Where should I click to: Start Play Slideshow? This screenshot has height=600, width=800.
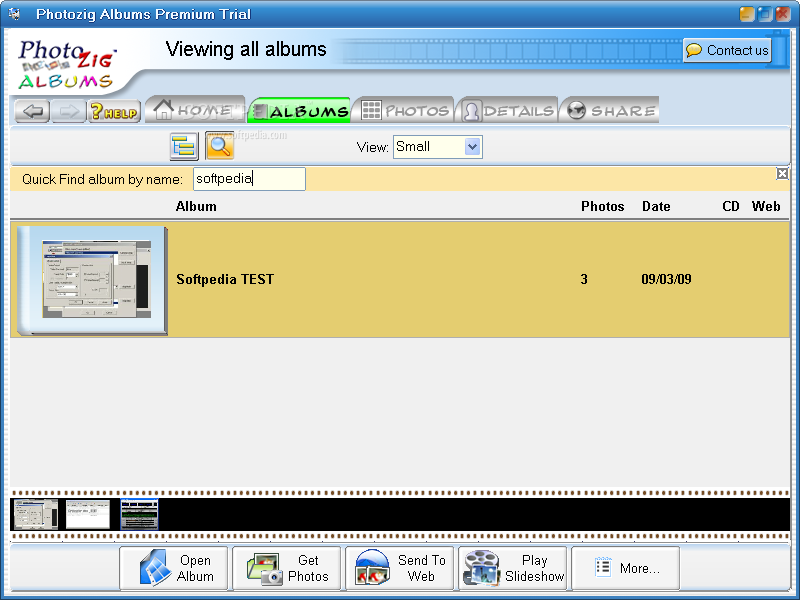[x=513, y=568]
